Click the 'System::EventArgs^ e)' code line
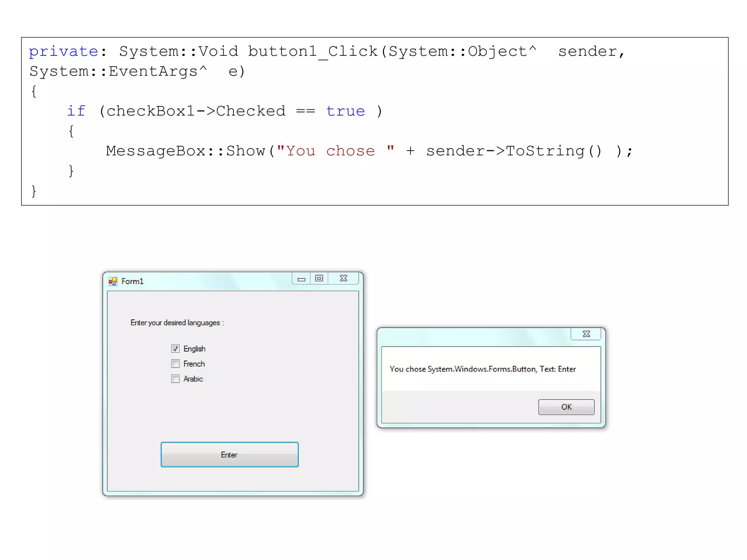Viewport: 747px width, 560px height. [x=137, y=71]
